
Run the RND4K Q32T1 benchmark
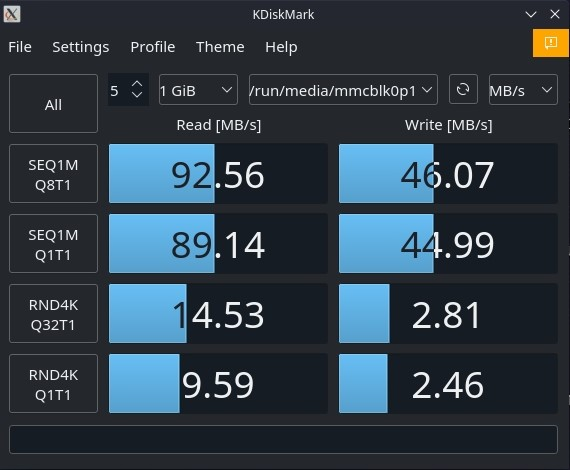[x=53, y=314]
